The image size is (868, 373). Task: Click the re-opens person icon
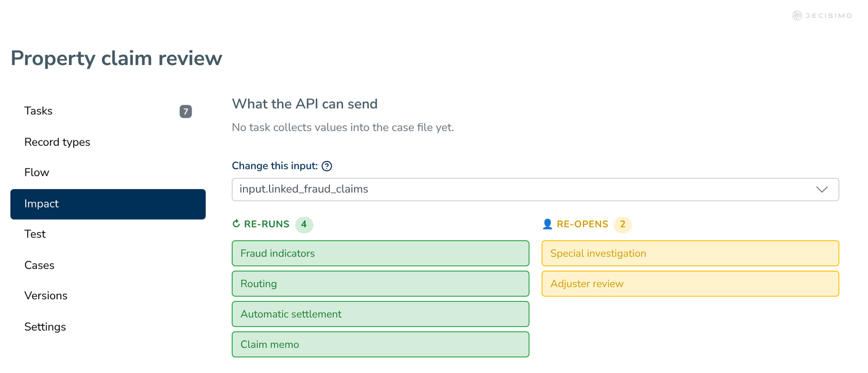547,224
